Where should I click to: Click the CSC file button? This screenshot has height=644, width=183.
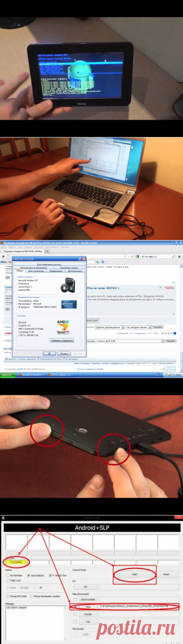pyautogui.click(x=88, y=622)
